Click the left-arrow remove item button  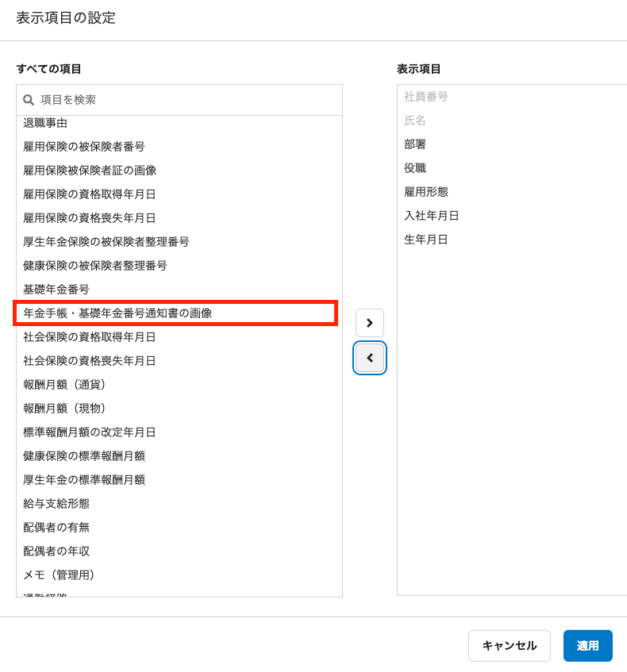[370, 358]
